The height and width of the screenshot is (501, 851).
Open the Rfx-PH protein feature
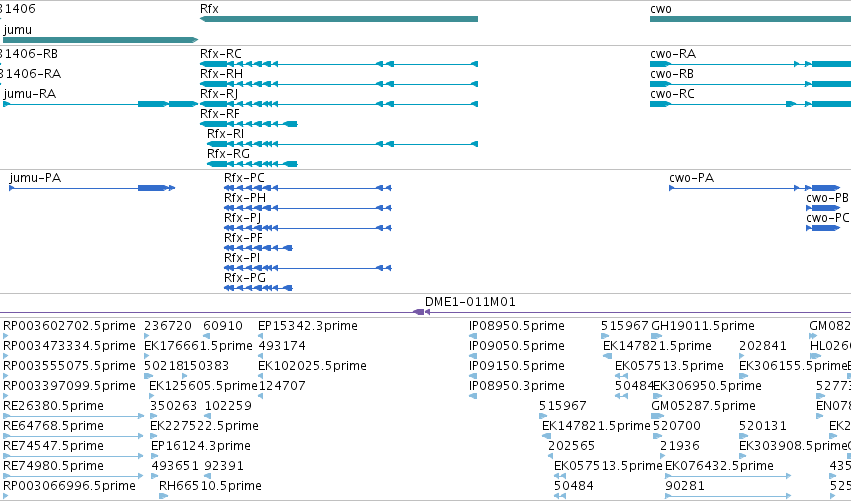tap(308, 208)
